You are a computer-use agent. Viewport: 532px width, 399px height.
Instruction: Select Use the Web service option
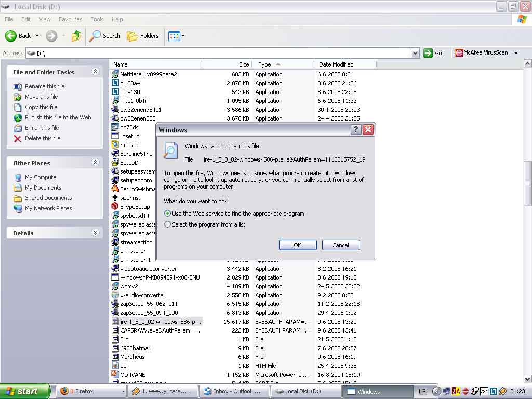tap(167, 214)
